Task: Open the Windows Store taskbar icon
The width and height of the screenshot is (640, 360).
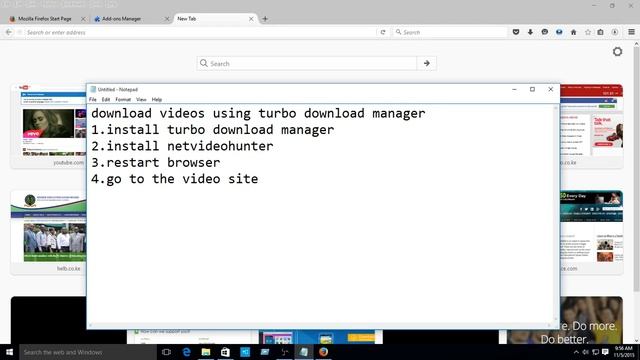Action: (225, 352)
